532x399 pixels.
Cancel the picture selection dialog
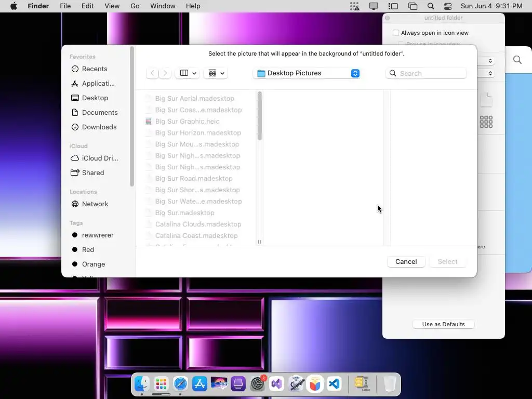click(x=406, y=262)
